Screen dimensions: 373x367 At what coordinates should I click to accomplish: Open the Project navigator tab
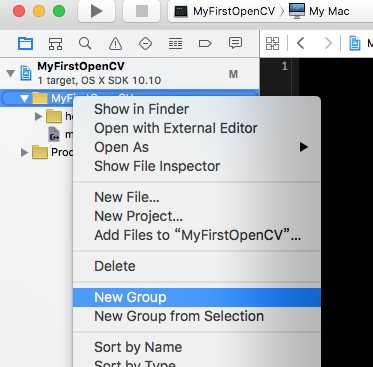click(25, 44)
